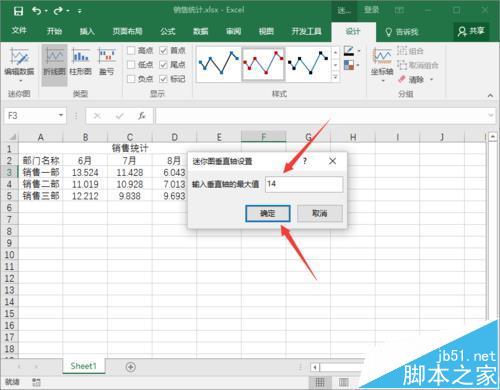This screenshot has height=390, width=500.
Task: Switch to the 开始 tab
Action: [54, 31]
